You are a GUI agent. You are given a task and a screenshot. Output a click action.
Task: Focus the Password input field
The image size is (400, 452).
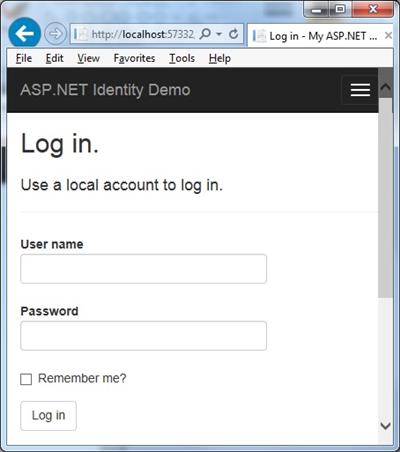coord(143,336)
